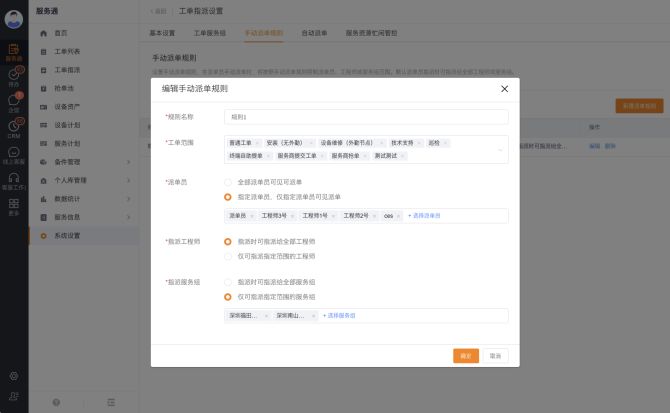Delete the 工程师3号 tag from 派单员
This screenshot has width=670, height=413.
[293, 215]
